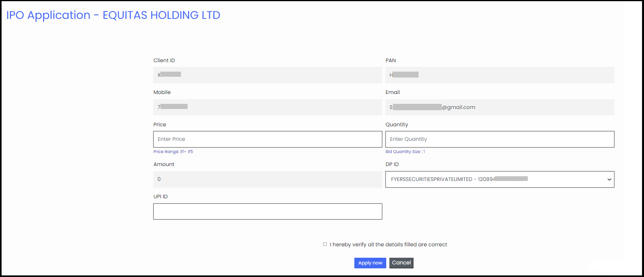The image size is (644, 277).
Task: Click the Mobile number field
Action: (268, 107)
